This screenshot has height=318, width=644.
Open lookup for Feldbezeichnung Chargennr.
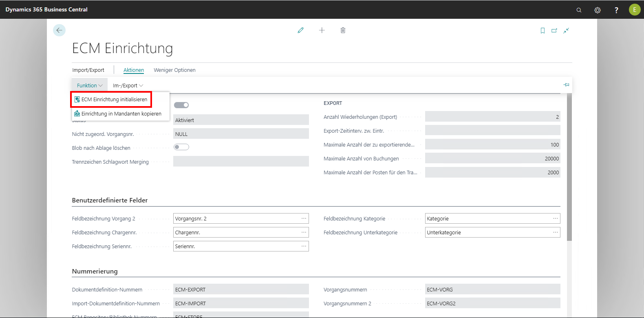coord(304,232)
